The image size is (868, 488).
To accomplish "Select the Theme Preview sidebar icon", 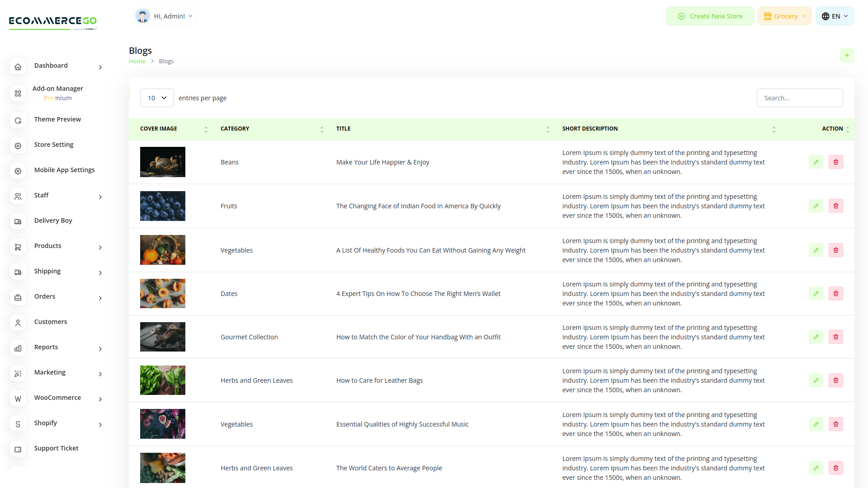I will coord(18,120).
